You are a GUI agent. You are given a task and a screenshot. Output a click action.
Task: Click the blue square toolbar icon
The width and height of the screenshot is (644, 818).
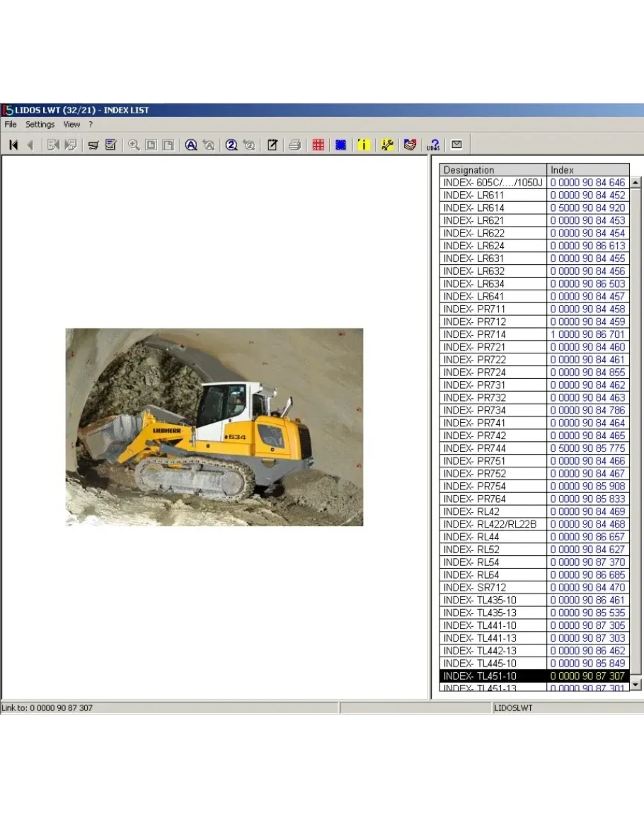[x=340, y=145]
